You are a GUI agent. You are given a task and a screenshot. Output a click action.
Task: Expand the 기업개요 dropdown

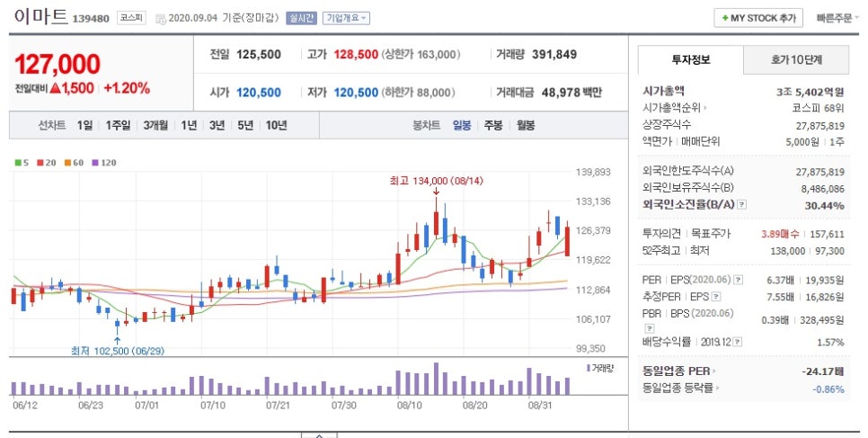[346, 18]
